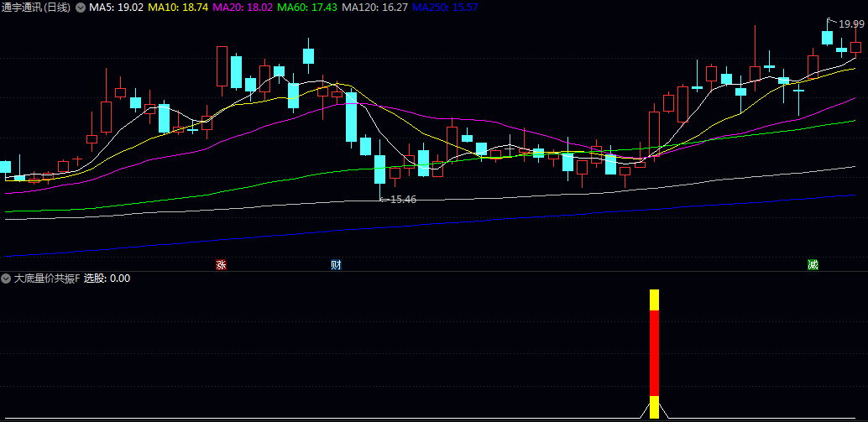The height and width of the screenshot is (422, 868).
Task: Click the red 涨 event marker
Action: click(221, 265)
